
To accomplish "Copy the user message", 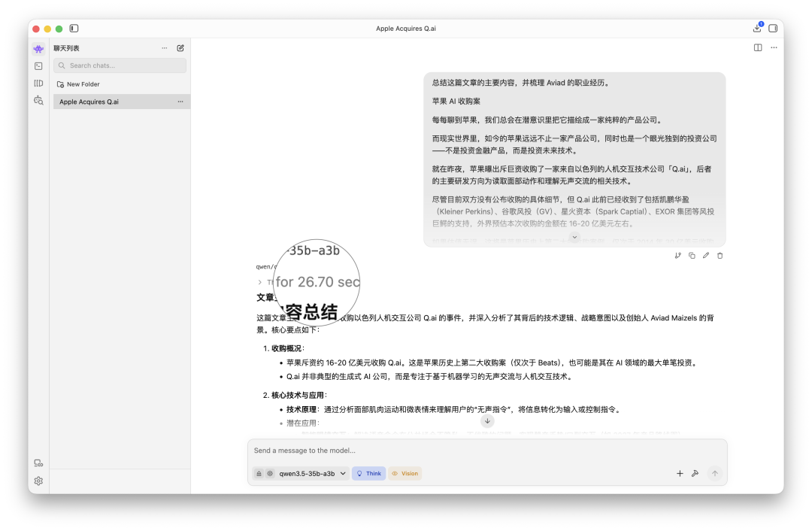I will pyautogui.click(x=692, y=256).
